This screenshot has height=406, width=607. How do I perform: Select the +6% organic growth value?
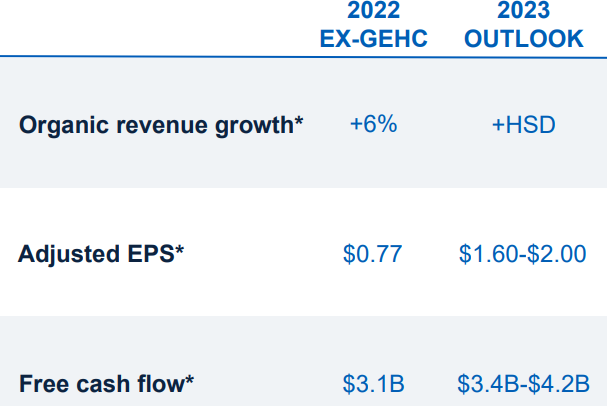point(373,126)
